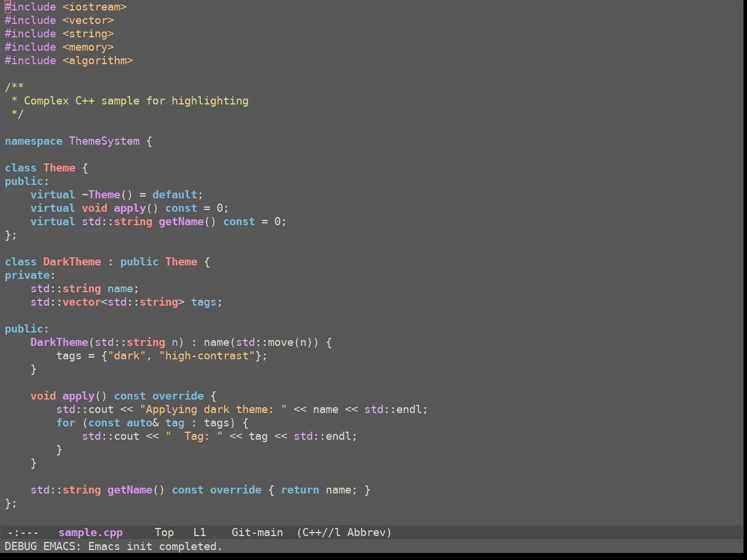This screenshot has height=560, width=747.
Task: Click the 'namespace' keyword
Action: [x=33, y=141]
